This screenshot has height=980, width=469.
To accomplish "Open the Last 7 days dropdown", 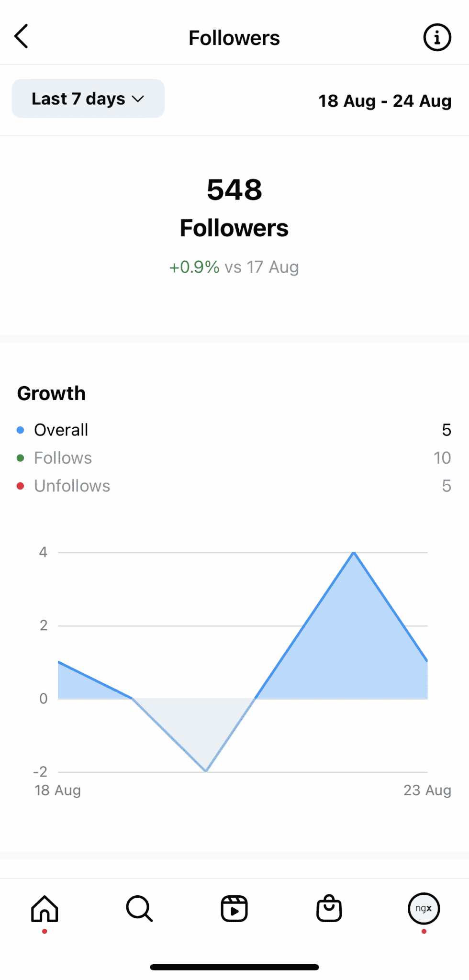I will 88,99.
